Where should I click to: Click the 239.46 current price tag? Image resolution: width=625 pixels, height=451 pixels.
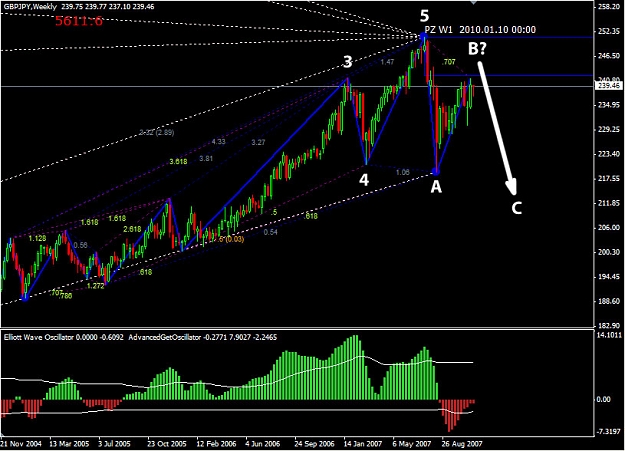point(609,86)
